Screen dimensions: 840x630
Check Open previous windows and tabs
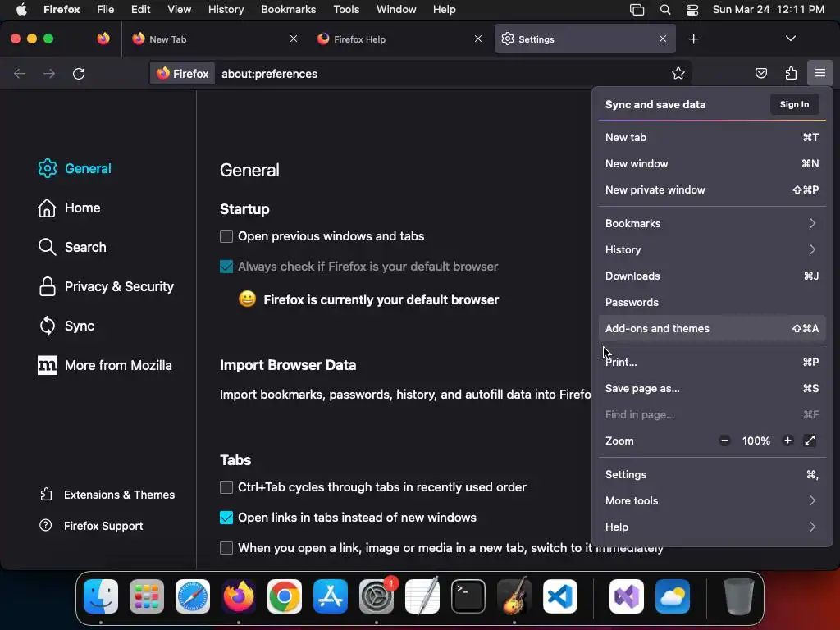point(226,236)
